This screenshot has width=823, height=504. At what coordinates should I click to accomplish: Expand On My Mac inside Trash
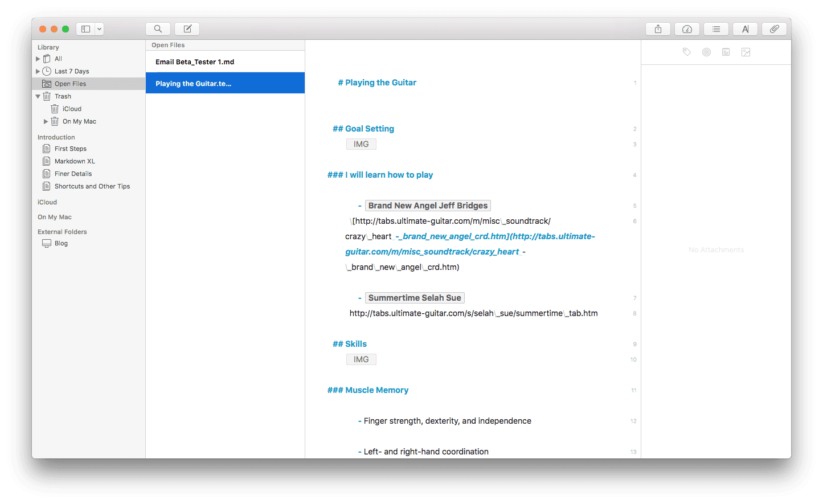point(46,121)
